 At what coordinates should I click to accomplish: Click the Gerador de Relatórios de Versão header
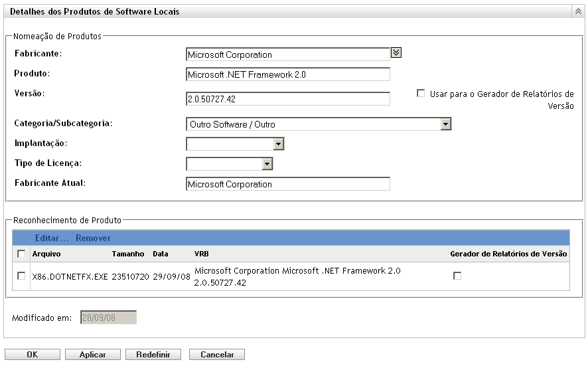[x=508, y=254]
